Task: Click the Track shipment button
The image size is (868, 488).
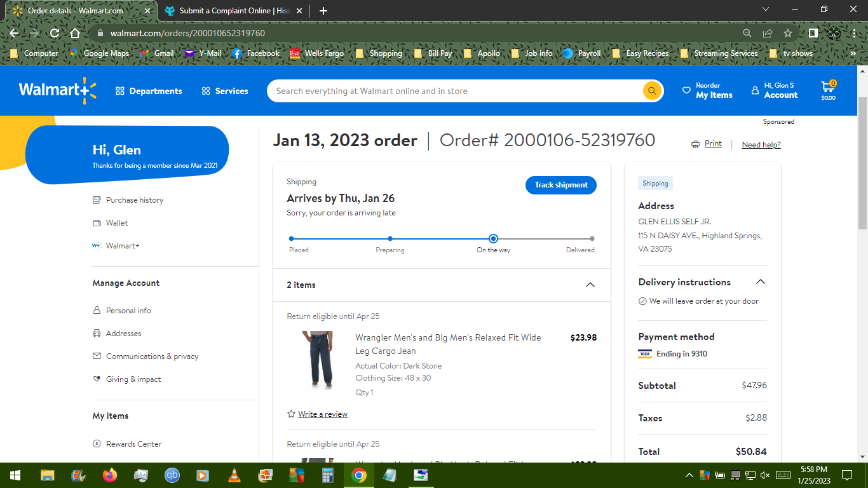Action: [x=561, y=185]
